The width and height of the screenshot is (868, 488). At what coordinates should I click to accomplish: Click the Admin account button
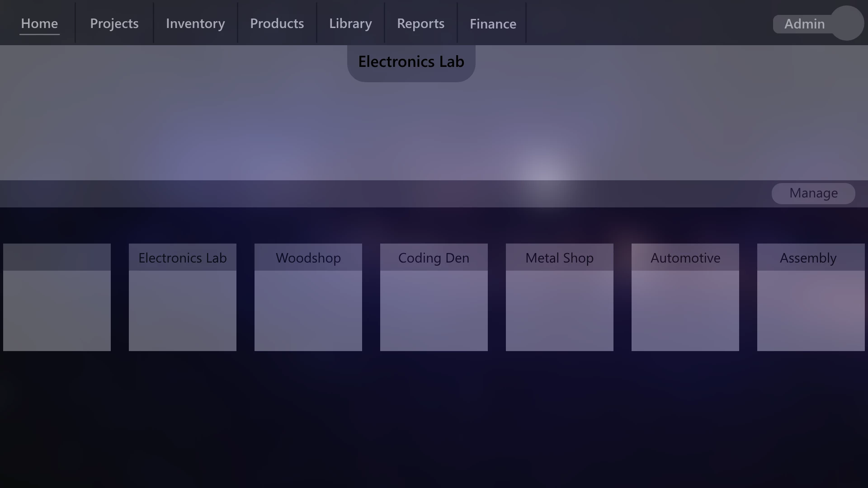804,24
